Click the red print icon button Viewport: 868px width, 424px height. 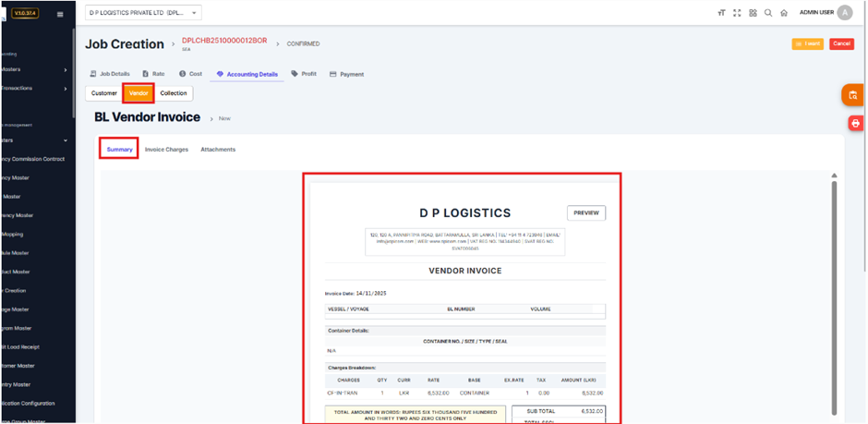coord(855,123)
